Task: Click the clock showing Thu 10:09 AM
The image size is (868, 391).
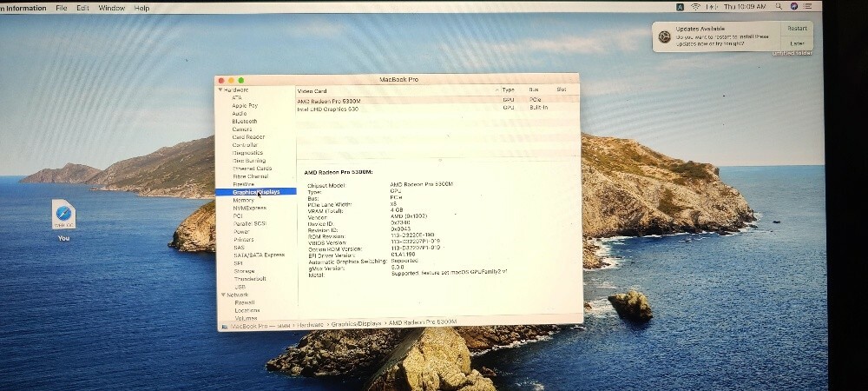Action: click(x=745, y=7)
